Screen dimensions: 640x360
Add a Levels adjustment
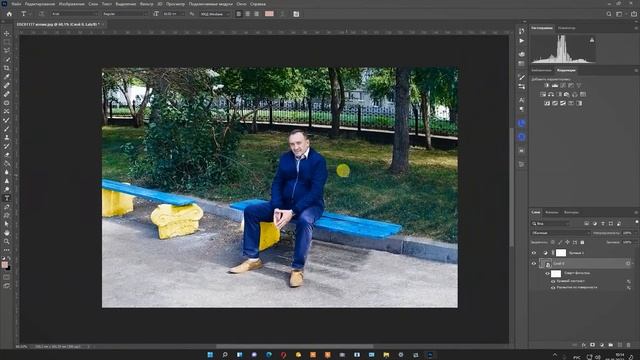555,85
